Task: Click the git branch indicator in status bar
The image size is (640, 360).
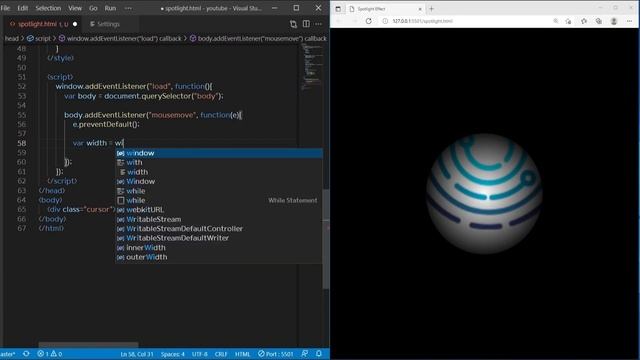Action: (8, 354)
